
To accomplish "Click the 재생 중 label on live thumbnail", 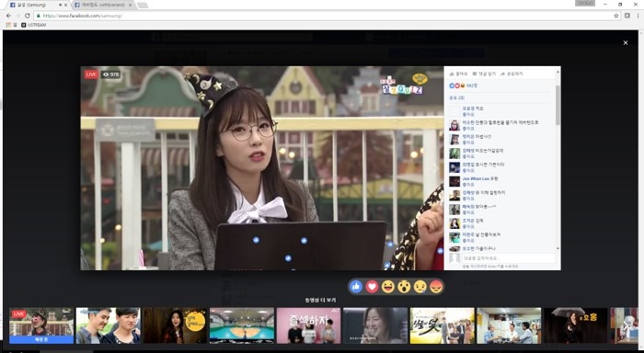I will point(41,340).
